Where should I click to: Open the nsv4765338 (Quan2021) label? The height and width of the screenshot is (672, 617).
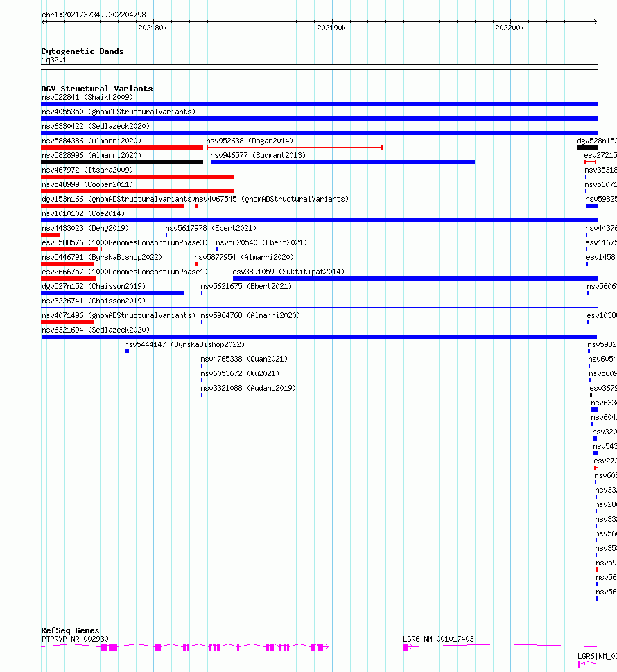point(244,360)
